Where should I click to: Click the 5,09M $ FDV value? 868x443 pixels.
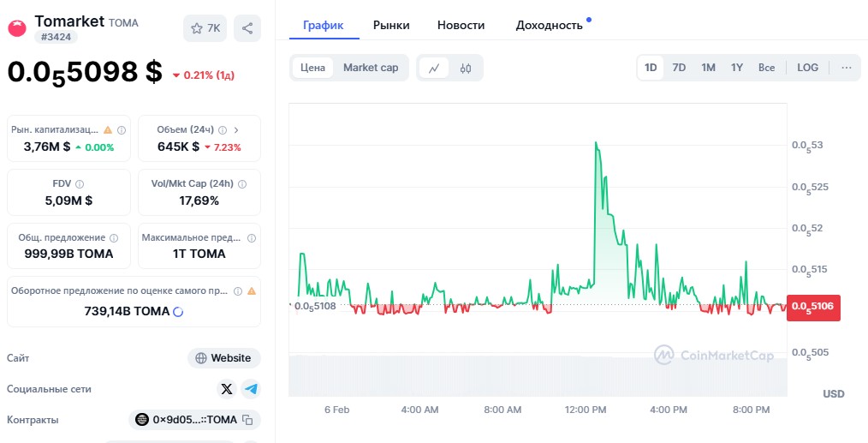[x=68, y=201]
